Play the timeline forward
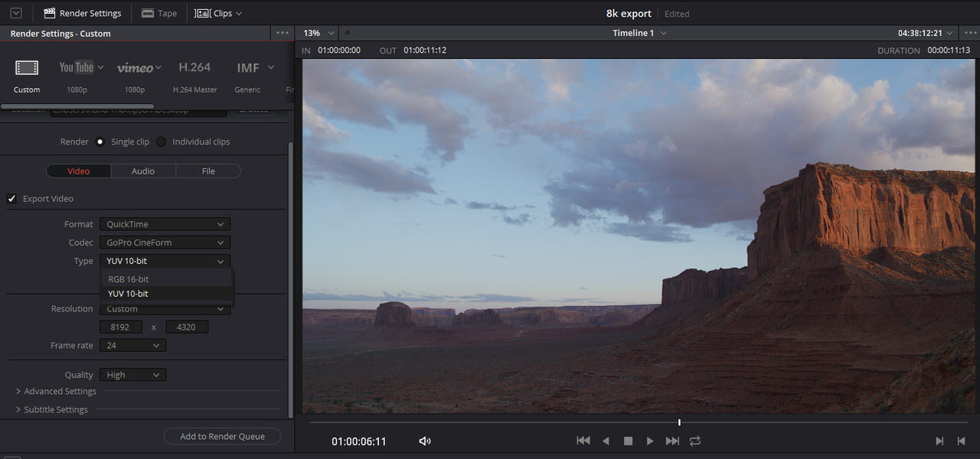The height and width of the screenshot is (459, 980). 650,441
